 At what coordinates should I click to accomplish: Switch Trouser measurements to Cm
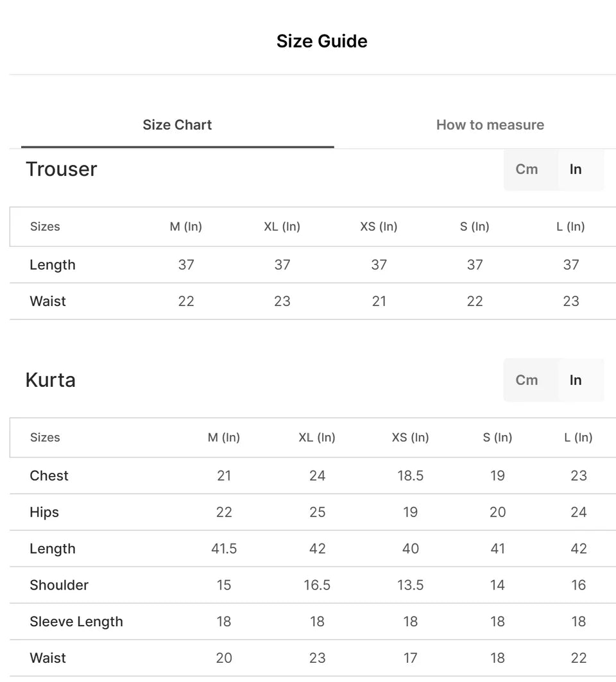point(527,169)
